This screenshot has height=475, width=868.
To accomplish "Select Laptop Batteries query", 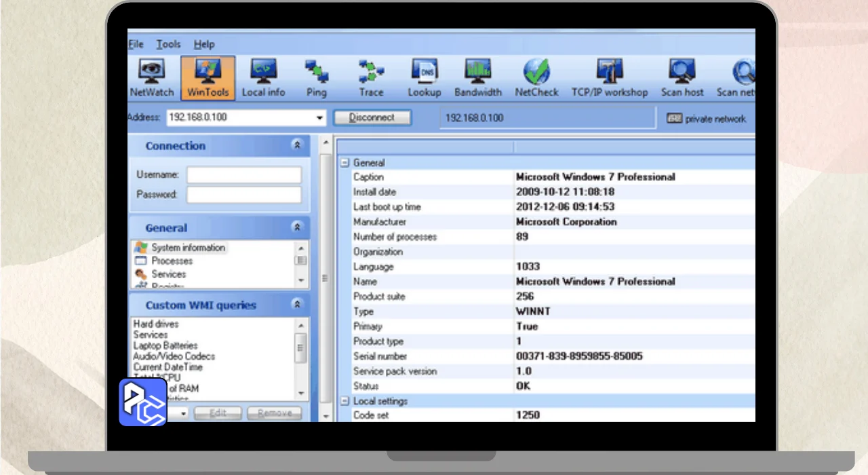I will (165, 345).
